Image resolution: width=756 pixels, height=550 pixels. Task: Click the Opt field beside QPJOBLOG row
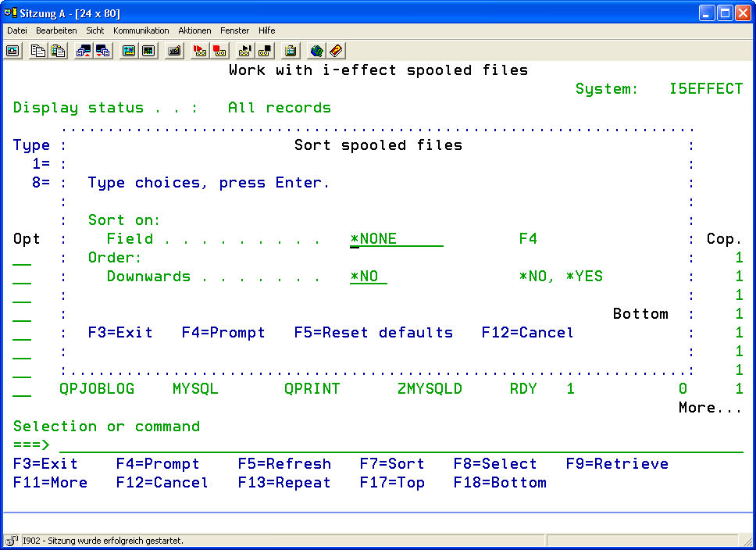click(x=22, y=389)
